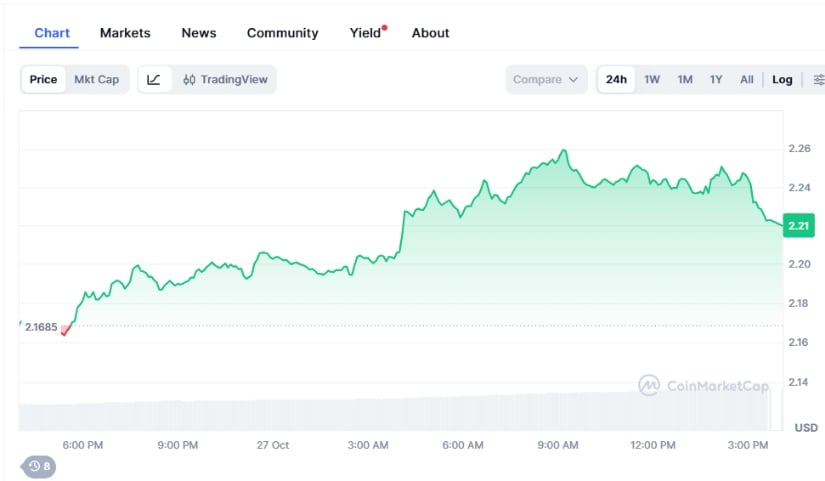Switch to the Yield tab
Screen dimensions: 825x481
click(x=366, y=33)
